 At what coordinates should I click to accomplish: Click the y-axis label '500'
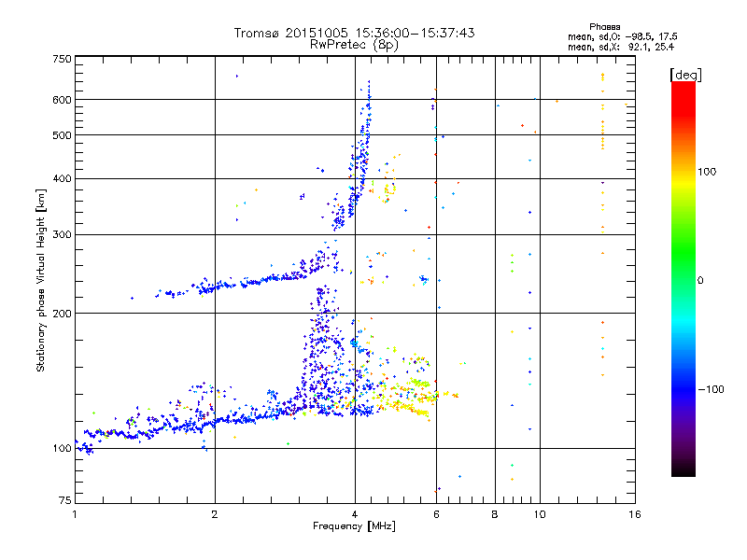coord(62,135)
